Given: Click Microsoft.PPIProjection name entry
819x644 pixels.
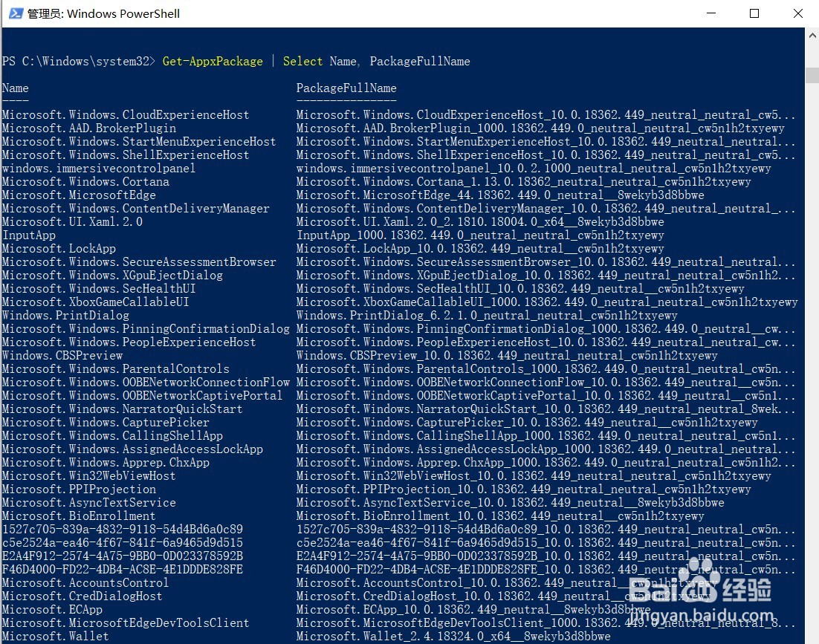Looking at the screenshot, I should tap(79, 489).
